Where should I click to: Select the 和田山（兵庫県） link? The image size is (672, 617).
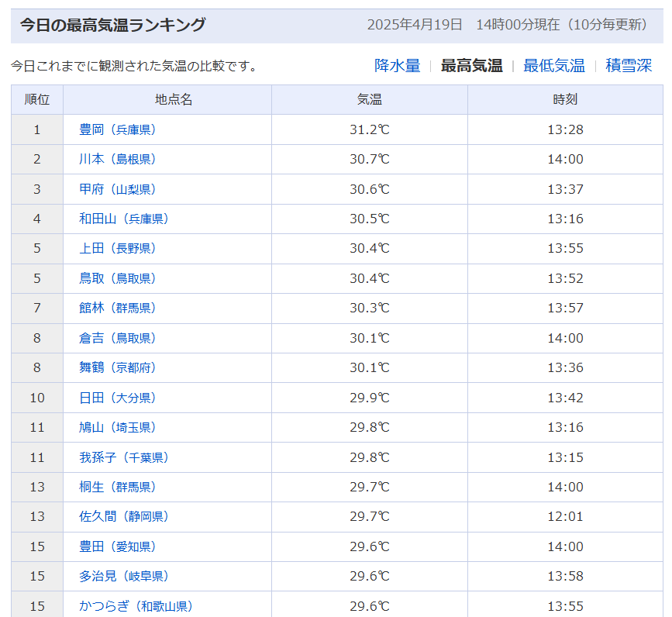click(123, 219)
